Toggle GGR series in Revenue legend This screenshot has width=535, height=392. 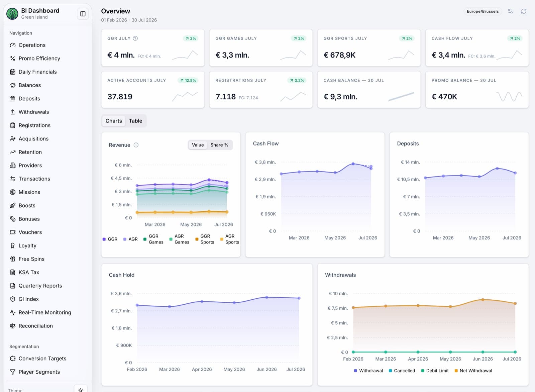tap(110, 239)
